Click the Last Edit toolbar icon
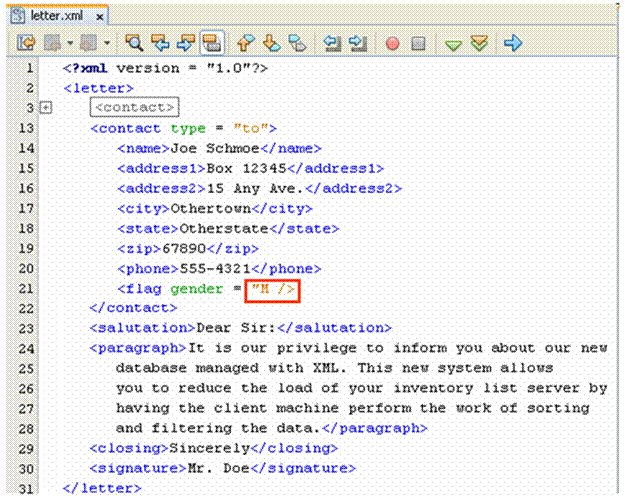The width and height of the screenshot is (625, 499). [x=26, y=43]
